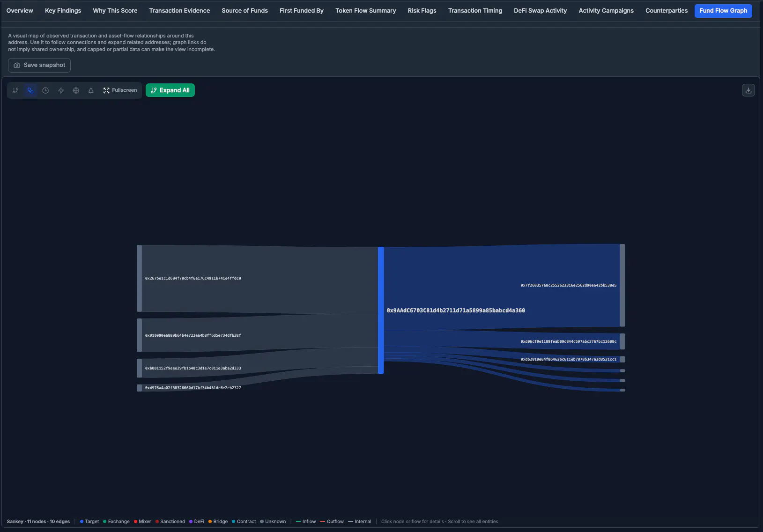Click the DeFi legend entry

click(197, 522)
